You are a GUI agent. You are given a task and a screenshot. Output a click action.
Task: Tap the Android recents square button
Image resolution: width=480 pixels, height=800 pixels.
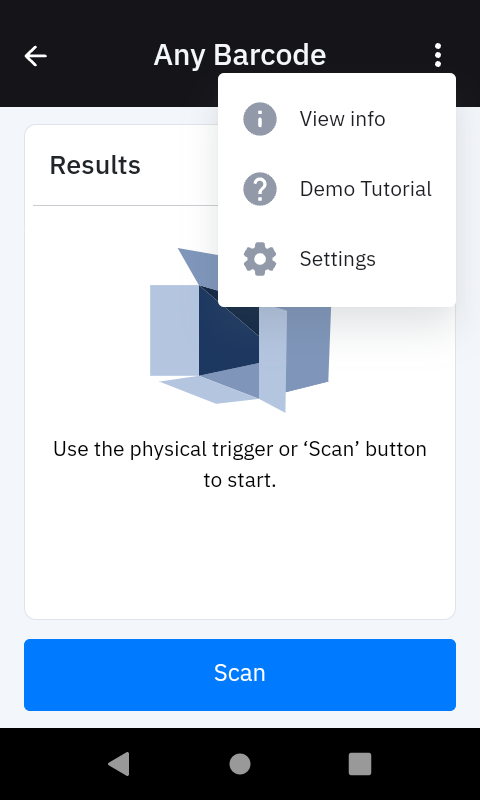360,764
